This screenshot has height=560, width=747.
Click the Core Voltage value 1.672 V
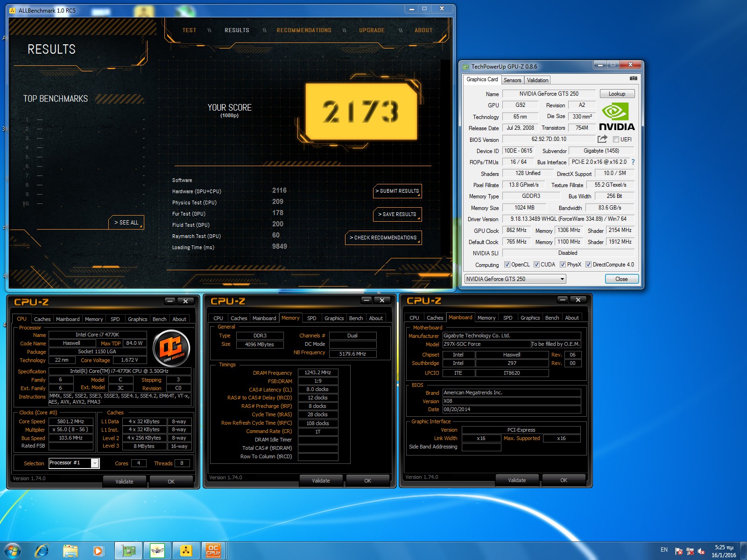point(129,360)
